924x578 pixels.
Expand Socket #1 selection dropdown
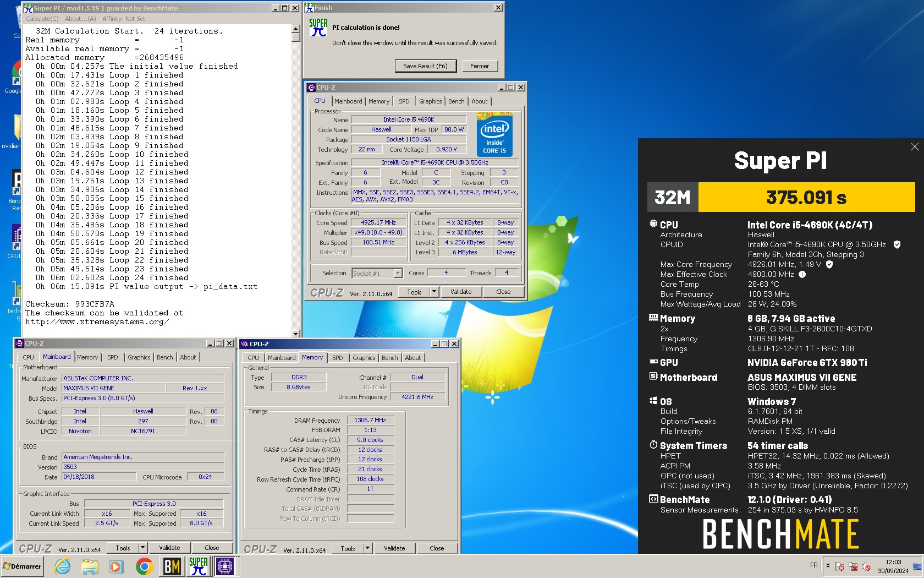[x=398, y=273]
